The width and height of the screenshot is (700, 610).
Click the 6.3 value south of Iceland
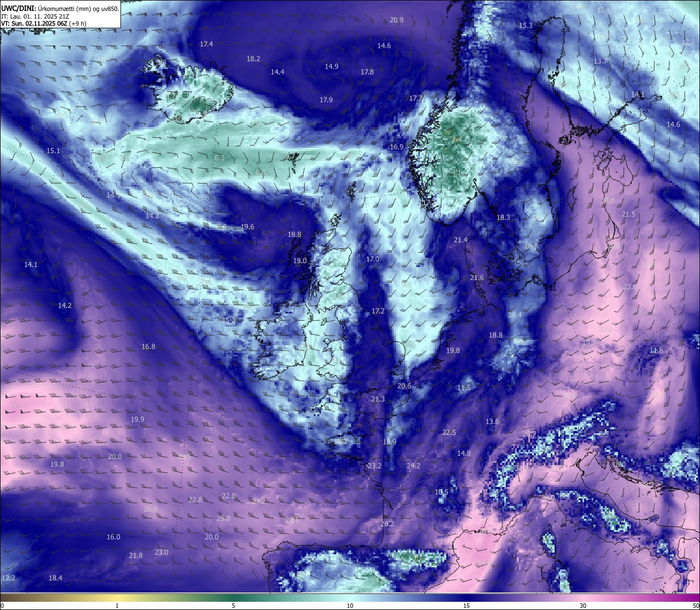click(219, 158)
